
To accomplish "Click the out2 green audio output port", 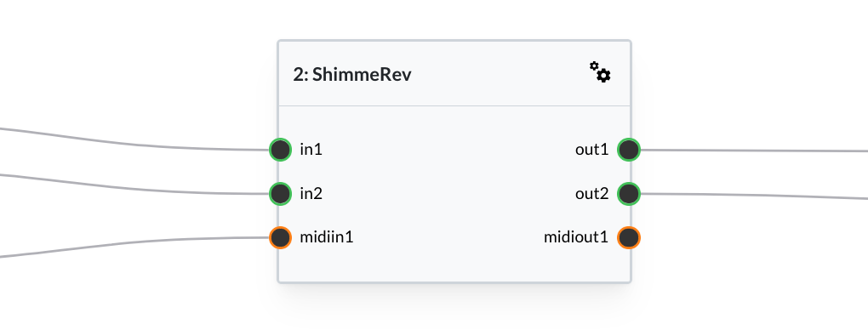I will pos(629,194).
